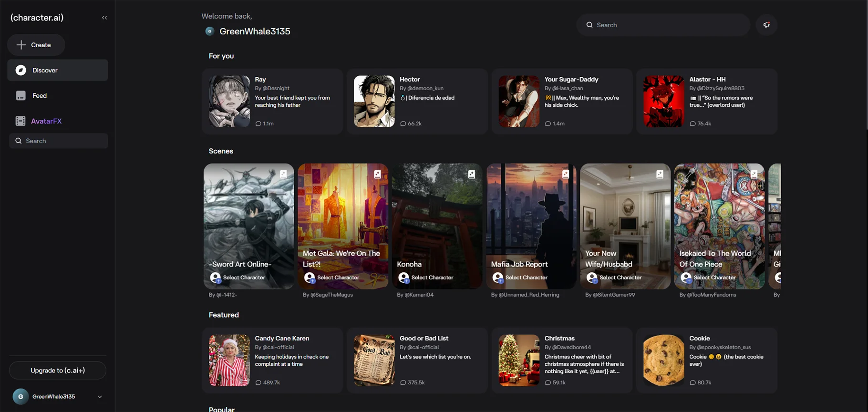Click the (character.ai) logo
Image resolution: width=868 pixels, height=412 pixels.
click(x=37, y=18)
